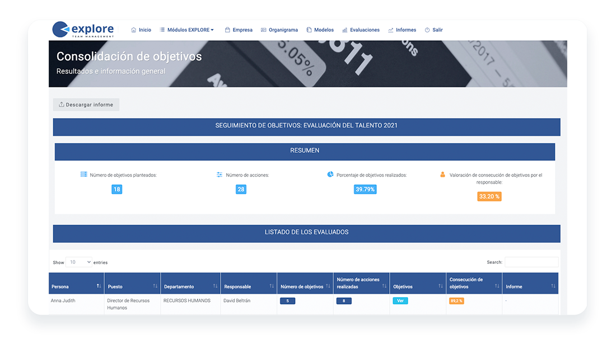Sort table by the Departamento column
The image size is (616, 364).
(190, 283)
